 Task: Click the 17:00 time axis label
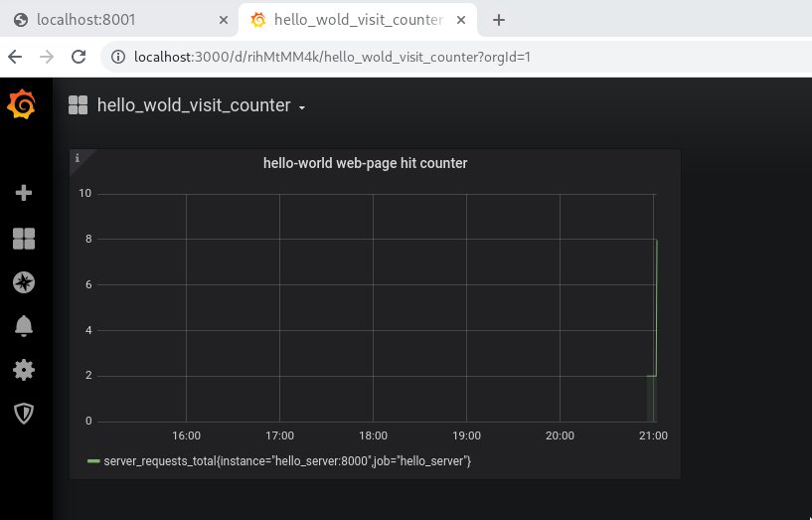[279, 435]
